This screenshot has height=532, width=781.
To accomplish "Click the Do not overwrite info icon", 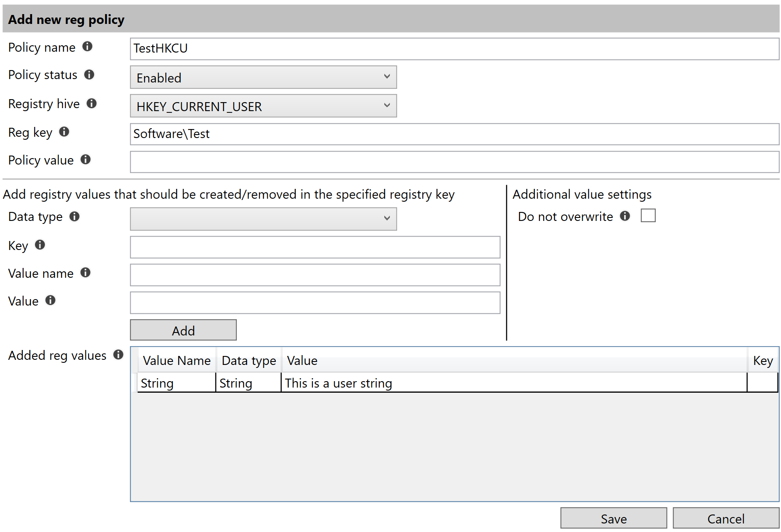I will (625, 216).
